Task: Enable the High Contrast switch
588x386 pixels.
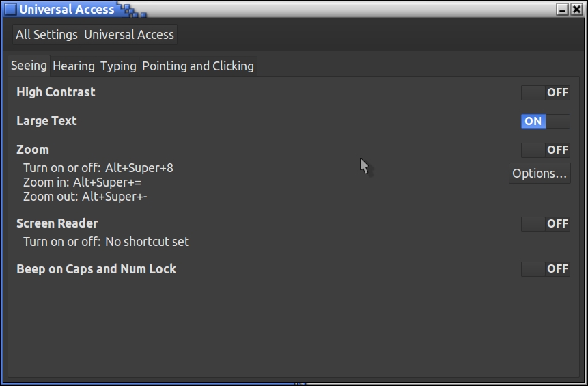Action: tap(545, 93)
